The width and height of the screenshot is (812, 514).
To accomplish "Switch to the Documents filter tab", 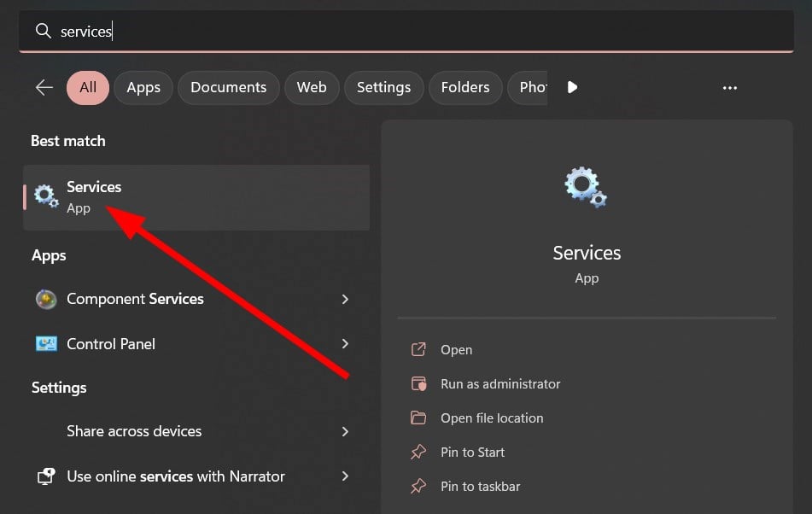I will click(x=228, y=87).
